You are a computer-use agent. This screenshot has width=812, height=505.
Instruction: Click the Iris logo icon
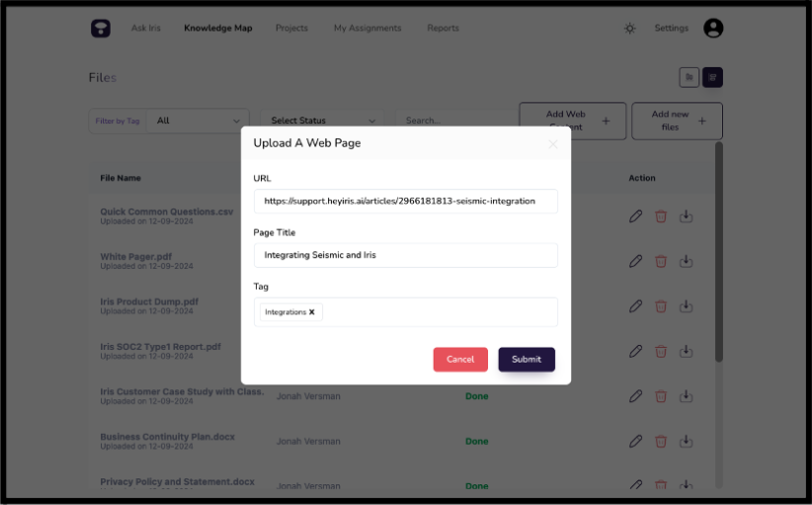click(101, 28)
